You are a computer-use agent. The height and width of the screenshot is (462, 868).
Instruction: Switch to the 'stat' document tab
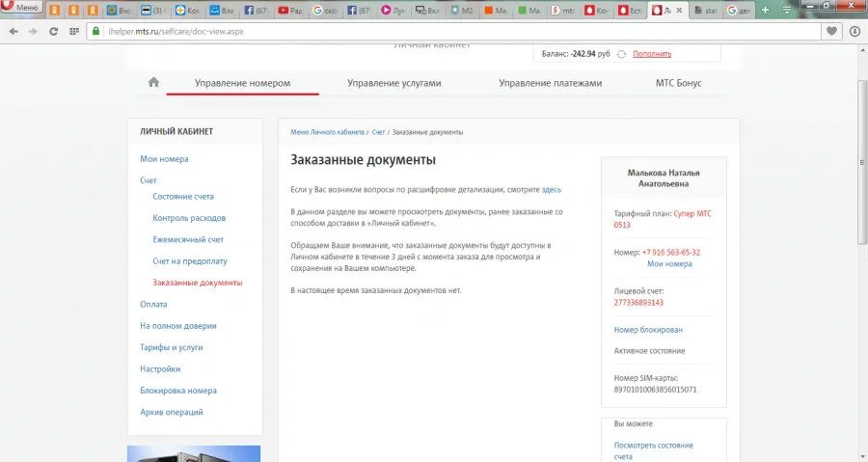[x=706, y=10]
